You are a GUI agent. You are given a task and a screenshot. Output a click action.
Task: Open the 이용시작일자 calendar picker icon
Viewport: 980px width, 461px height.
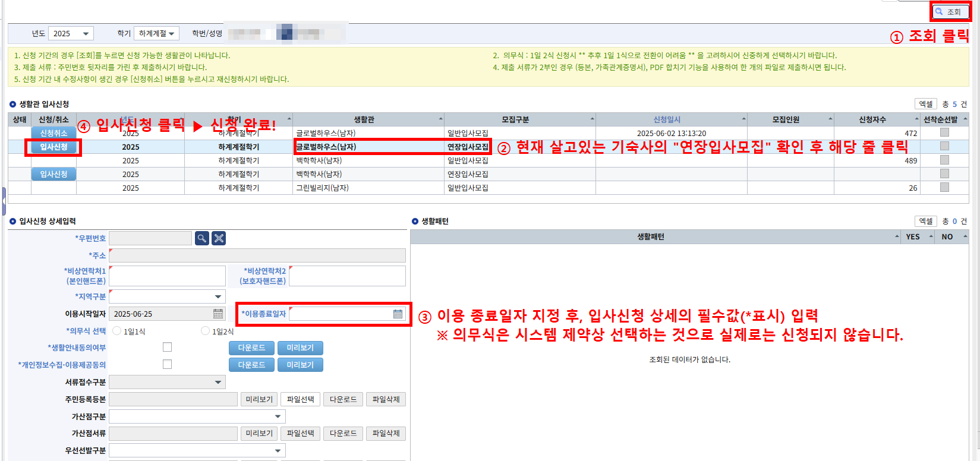coord(218,314)
